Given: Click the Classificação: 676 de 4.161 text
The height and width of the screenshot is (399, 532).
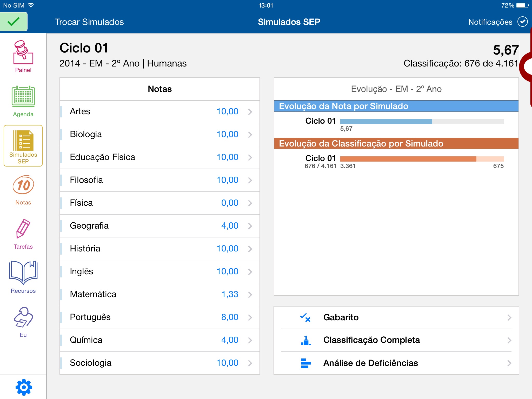Looking at the screenshot, I should click(x=461, y=63).
